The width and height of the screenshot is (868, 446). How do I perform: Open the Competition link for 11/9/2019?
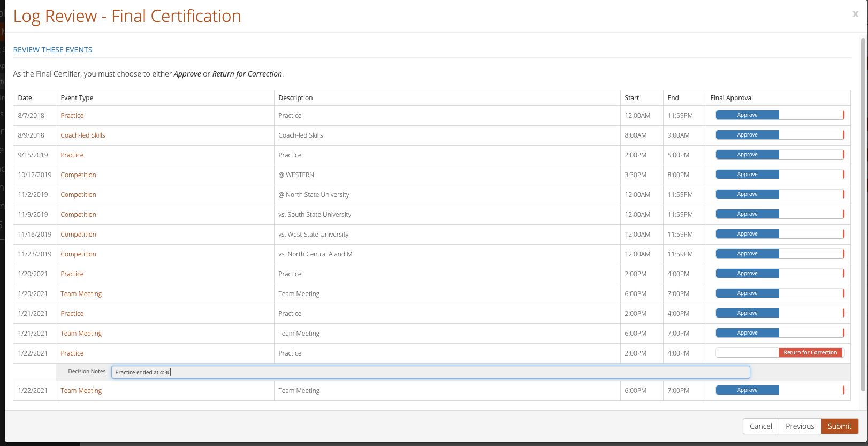coord(79,215)
